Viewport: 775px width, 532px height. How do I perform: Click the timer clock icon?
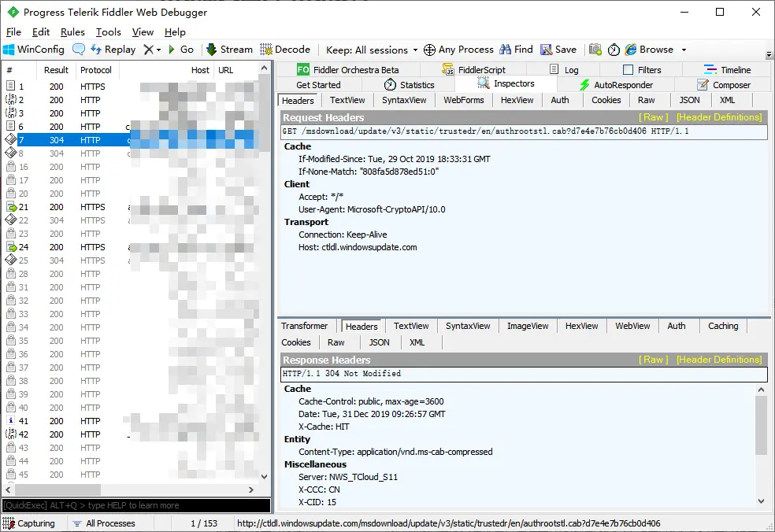click(614, 50)
